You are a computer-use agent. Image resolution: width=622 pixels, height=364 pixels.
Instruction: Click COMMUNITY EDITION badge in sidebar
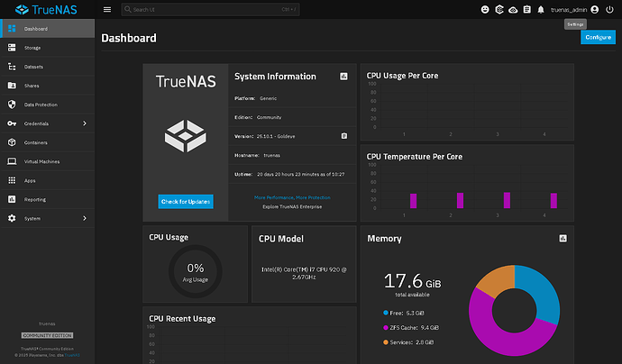[x=47, y=335]
